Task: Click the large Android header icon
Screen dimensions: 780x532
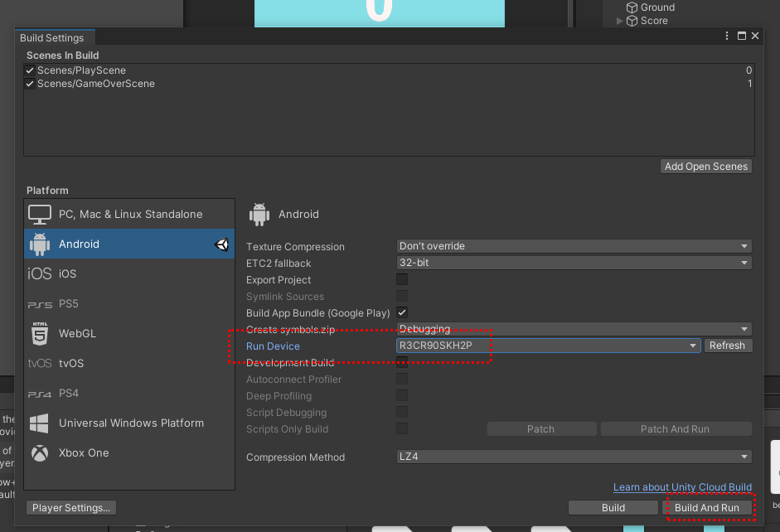Action: click(x=259, y=215)
